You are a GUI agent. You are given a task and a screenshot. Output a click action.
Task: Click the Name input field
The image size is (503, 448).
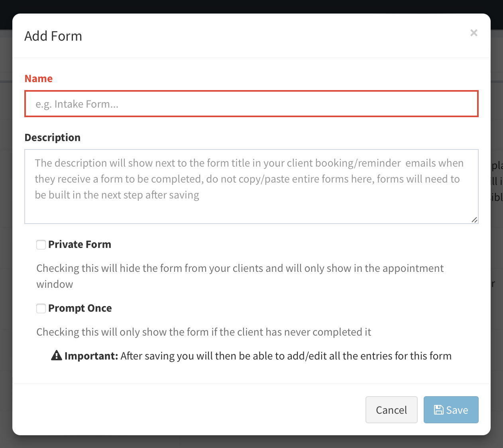(251, 104)
